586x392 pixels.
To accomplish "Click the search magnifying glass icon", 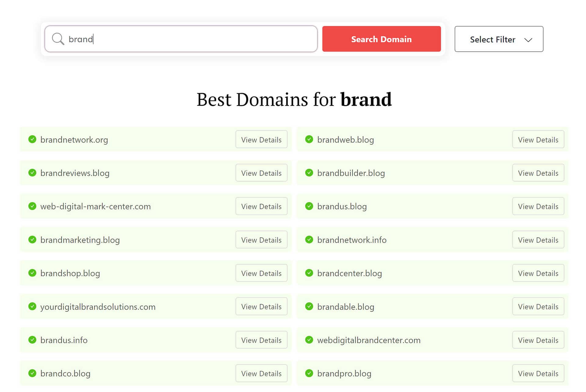I will 59,39.
